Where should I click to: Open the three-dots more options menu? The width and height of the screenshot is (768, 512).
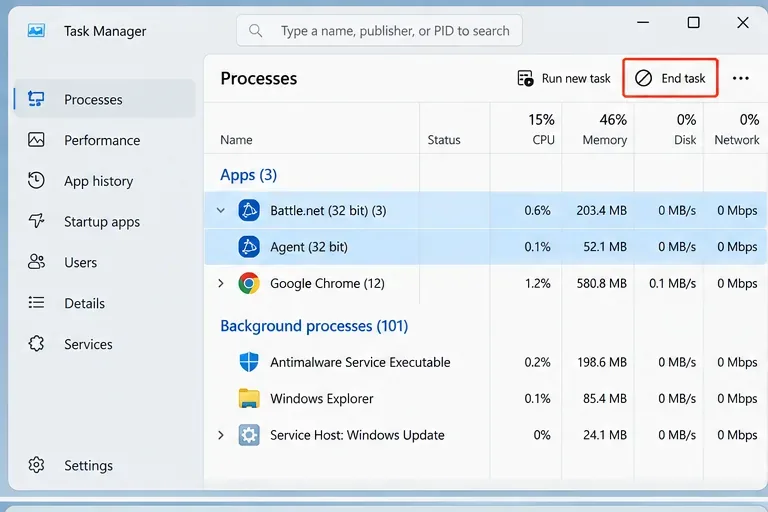(741, 78)
